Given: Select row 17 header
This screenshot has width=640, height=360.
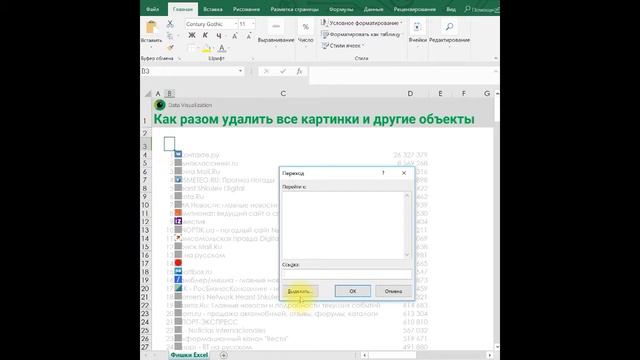Looking at the screenshot, I should click(x=145, y=264).
